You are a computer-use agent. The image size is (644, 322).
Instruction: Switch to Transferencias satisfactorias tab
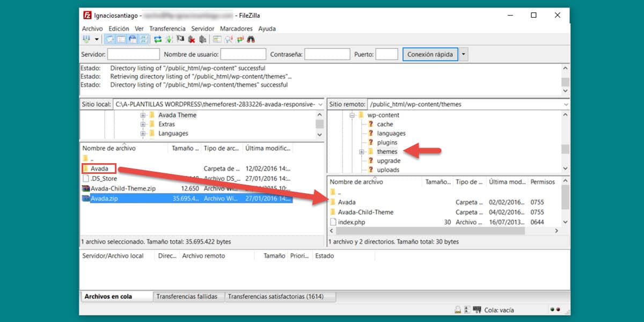click(280, 296)
